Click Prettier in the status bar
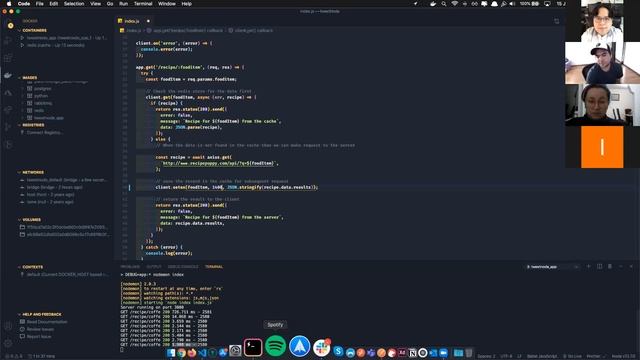This screenshot has width=640, height=360. point(596,356)
